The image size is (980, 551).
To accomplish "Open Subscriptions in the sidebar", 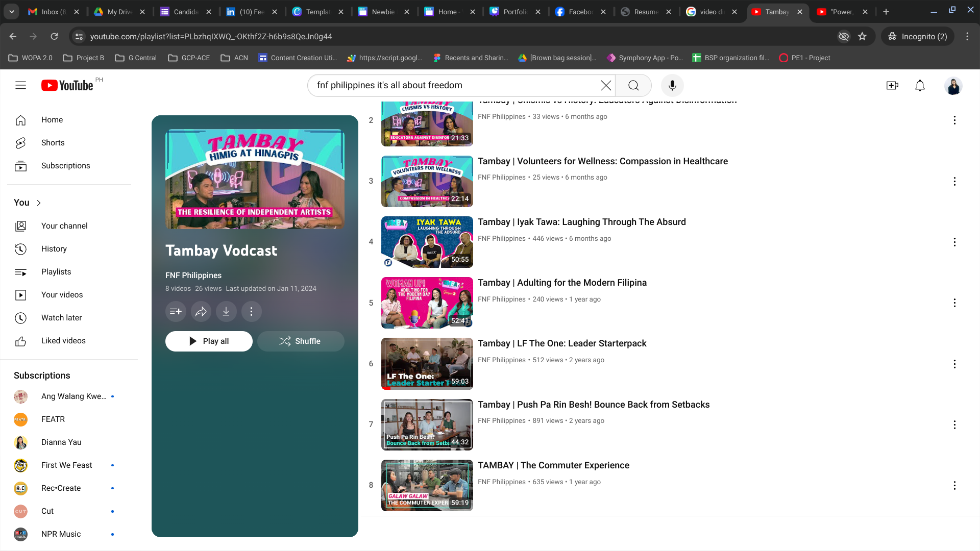I will click(x=69, y=166).
